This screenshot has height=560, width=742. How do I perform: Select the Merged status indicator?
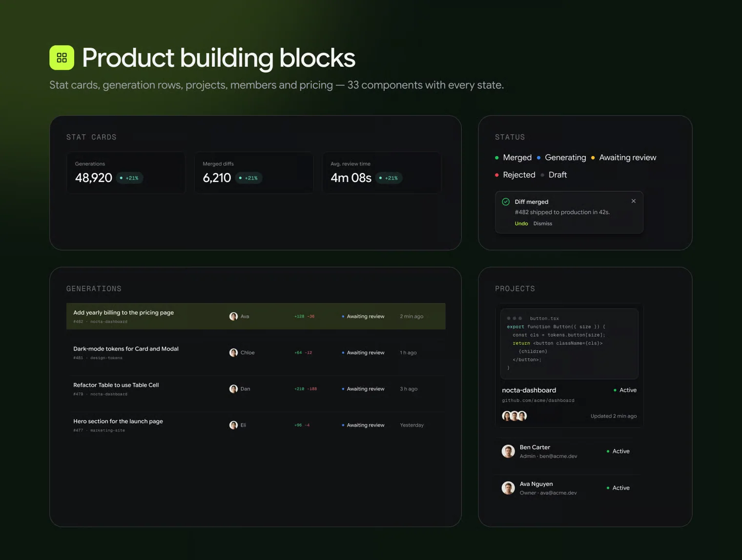coord(513,158)
